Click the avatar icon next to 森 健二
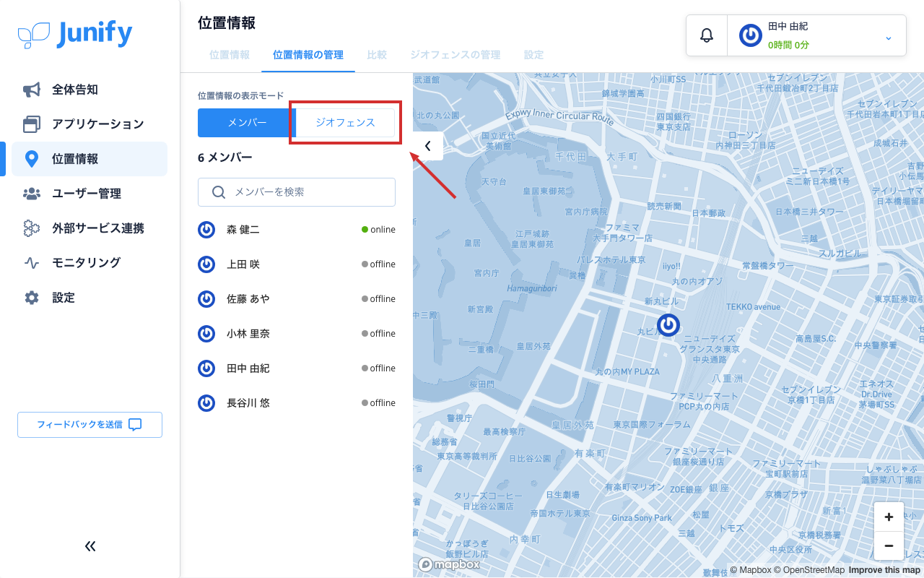The height and width of the screenshot is (578, 924). tap(206, 230)
